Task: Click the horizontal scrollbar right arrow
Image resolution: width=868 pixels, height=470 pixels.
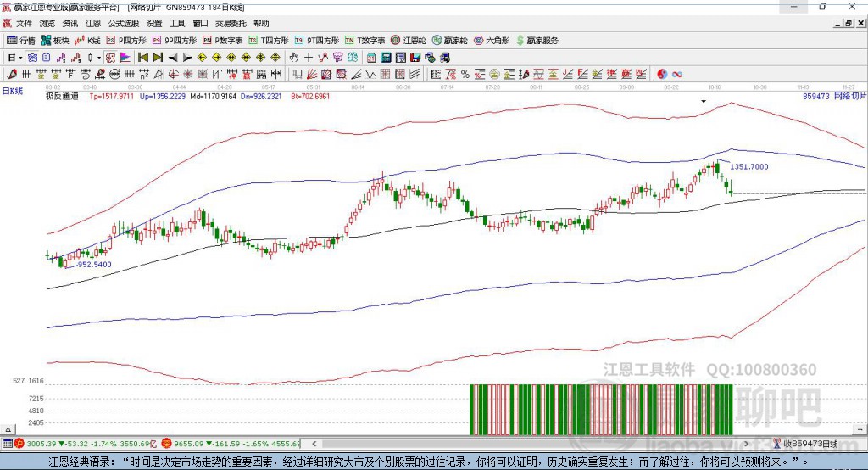Action: coord(746,444)
